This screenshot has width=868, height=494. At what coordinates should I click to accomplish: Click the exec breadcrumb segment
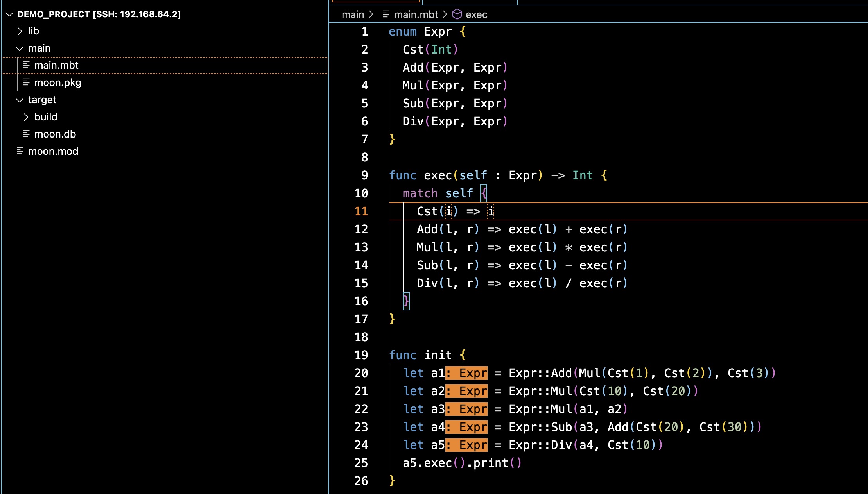476,15
